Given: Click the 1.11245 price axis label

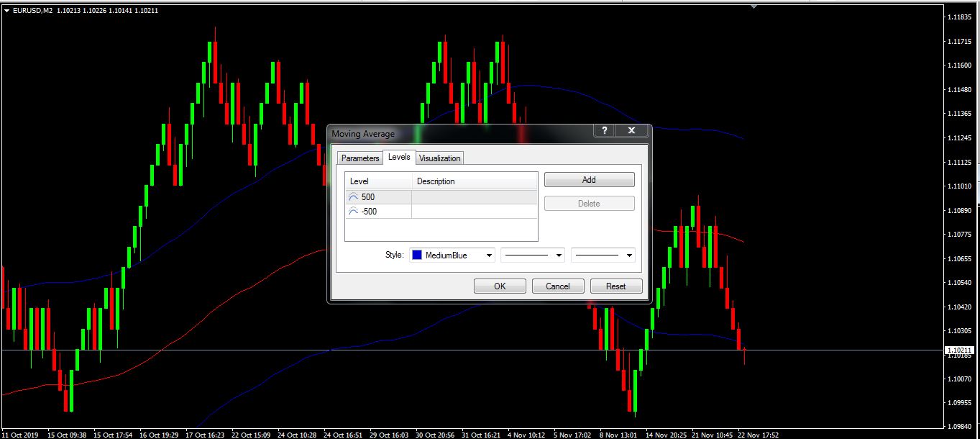Looking at the screenshot, I should pos(959,137).
